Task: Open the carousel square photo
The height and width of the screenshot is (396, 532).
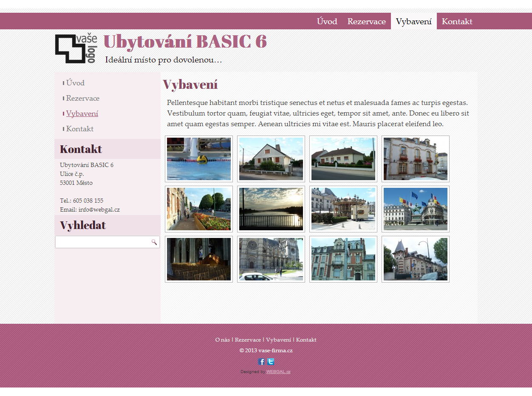Action: 343,209
